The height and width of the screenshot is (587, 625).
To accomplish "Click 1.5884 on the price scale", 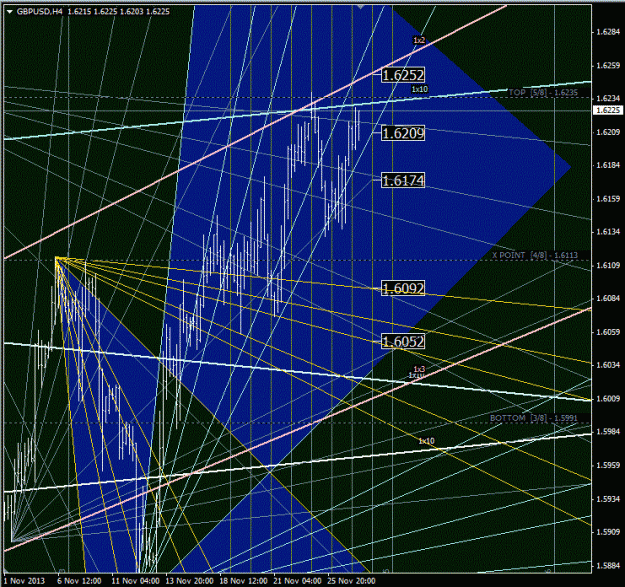I will [x=608, y=565].
